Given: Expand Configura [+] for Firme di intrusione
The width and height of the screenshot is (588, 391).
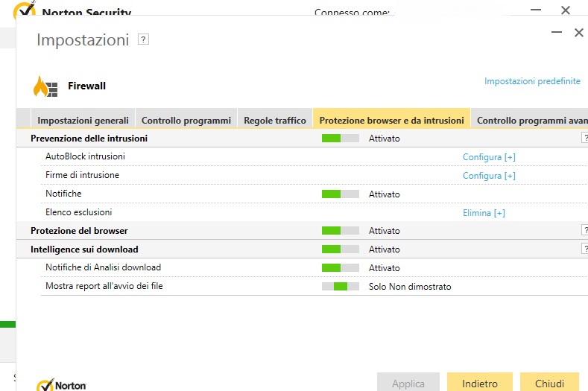Looking at the screenshot, I should click(x=489, y=176).
